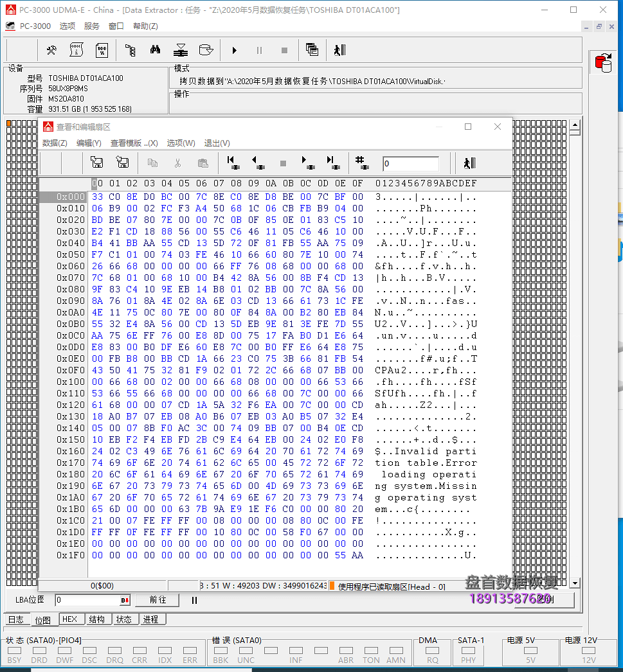Click the disk with arrow icon
Viewport: 623px width, 672px height.
pyautogui.click(x=206, y=50)
